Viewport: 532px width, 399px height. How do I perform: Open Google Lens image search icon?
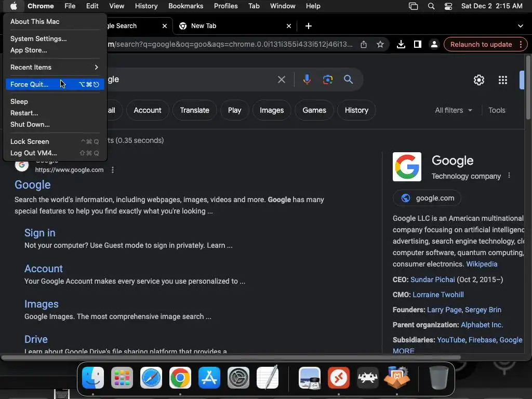327,79
